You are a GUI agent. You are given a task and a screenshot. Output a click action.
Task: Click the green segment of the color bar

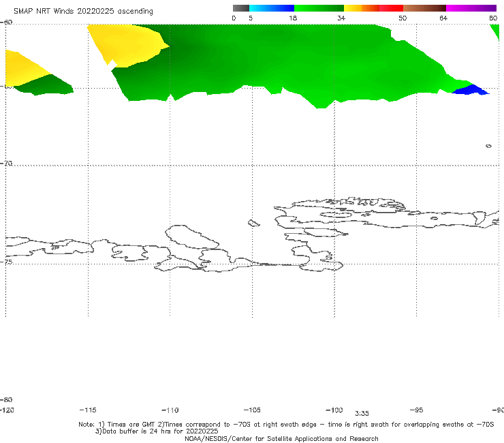[319, 8]
